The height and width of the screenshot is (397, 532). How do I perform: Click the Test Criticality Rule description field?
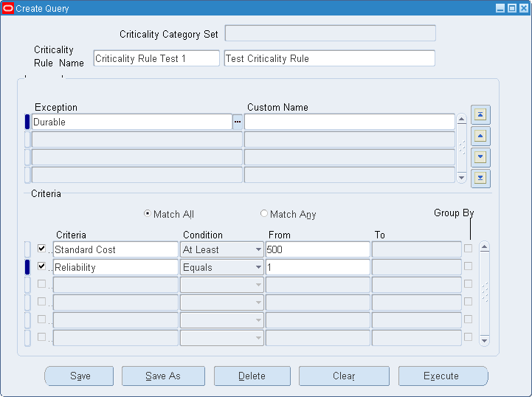(329, 58)
